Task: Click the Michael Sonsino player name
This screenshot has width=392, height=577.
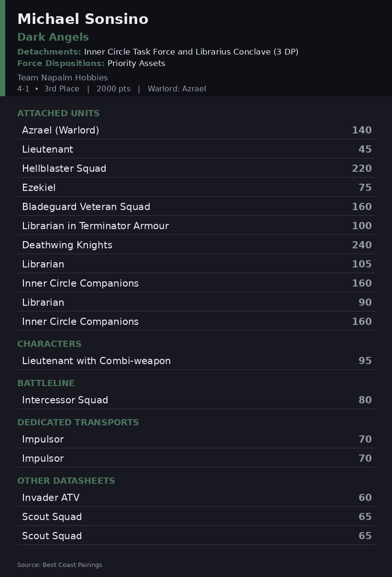Action: [83, 19]
